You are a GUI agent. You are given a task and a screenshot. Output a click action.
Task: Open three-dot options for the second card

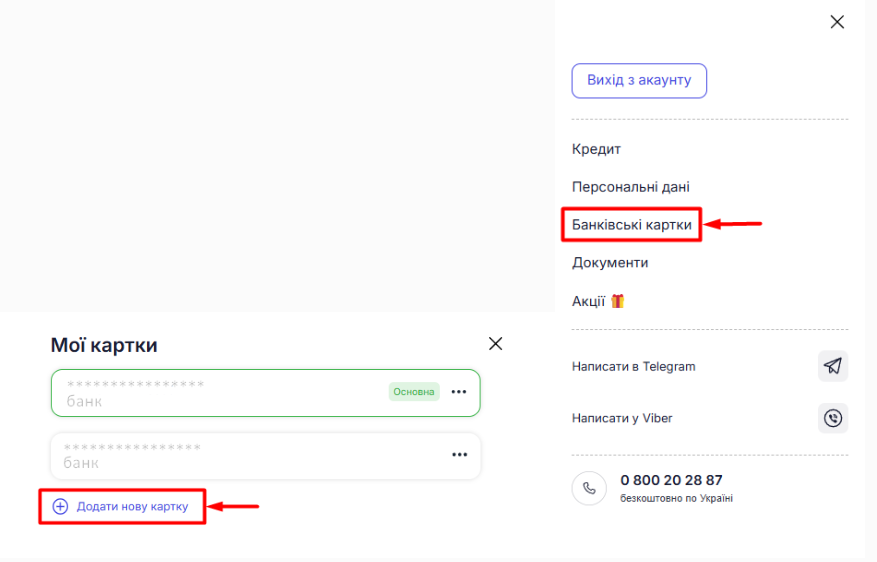click(x=459, y=455)
